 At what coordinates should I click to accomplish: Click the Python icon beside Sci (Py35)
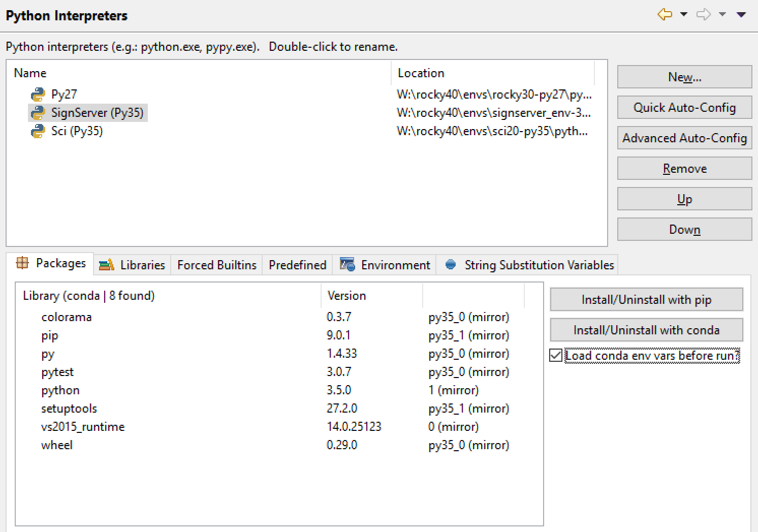click(38, 131)
